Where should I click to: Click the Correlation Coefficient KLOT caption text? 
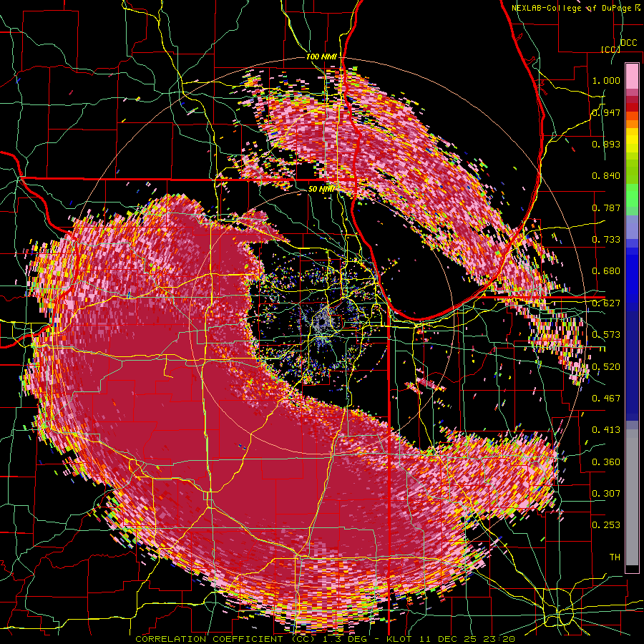pyautogui.click(x=326, y=639)
